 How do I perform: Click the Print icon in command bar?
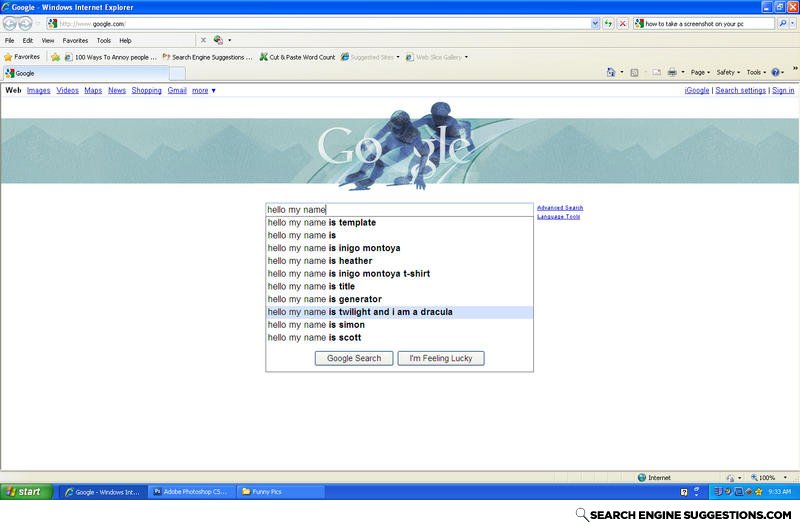click(x=672, y=72)
